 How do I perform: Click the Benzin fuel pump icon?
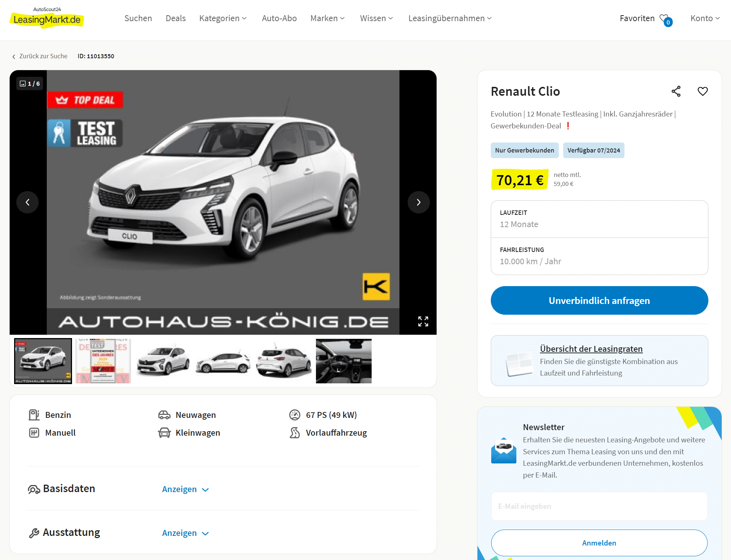click(34, 415)
